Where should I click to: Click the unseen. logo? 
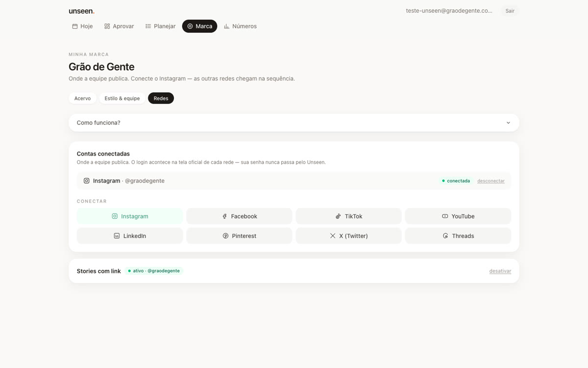[81, 11]
